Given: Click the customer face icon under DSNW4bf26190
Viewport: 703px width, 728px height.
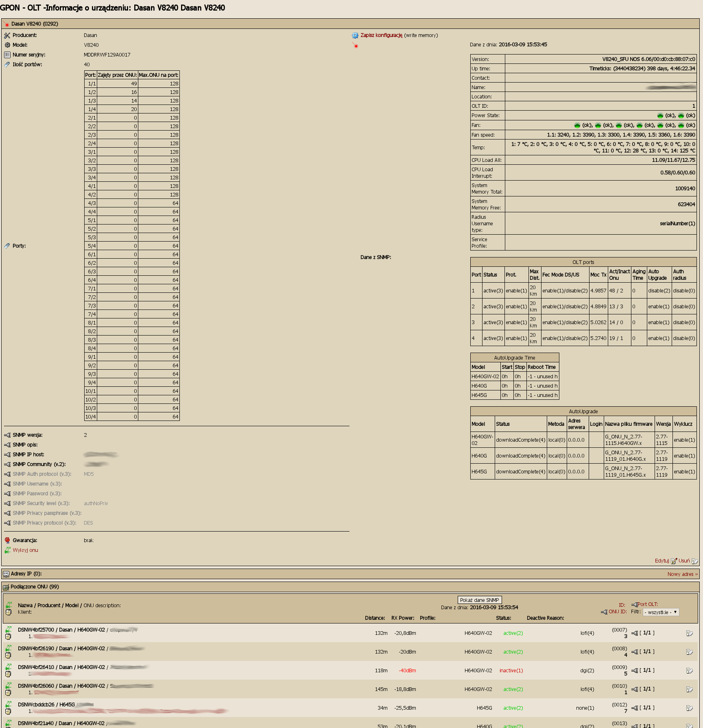Looking at the screenshot, I should [x=8, y=655].
